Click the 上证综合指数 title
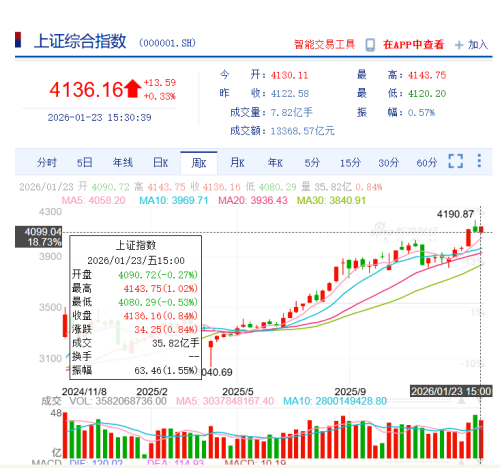This screenshot has width=500, height=468. [80, 41]
